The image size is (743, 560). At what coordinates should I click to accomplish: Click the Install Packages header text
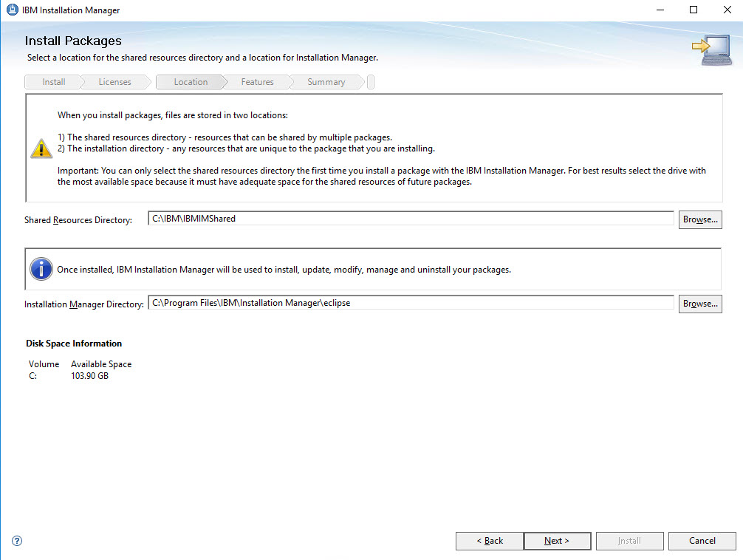tap(74, 41)
